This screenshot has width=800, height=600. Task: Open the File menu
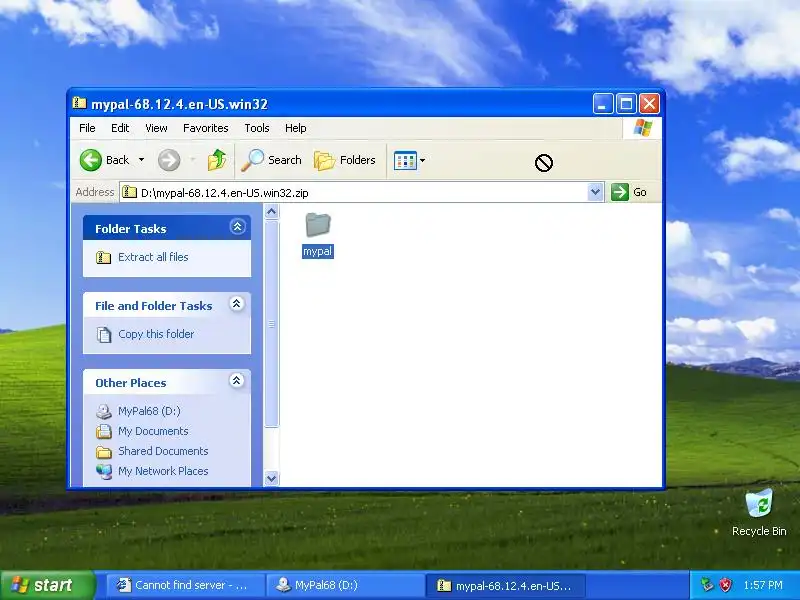(x=87, y=128)
